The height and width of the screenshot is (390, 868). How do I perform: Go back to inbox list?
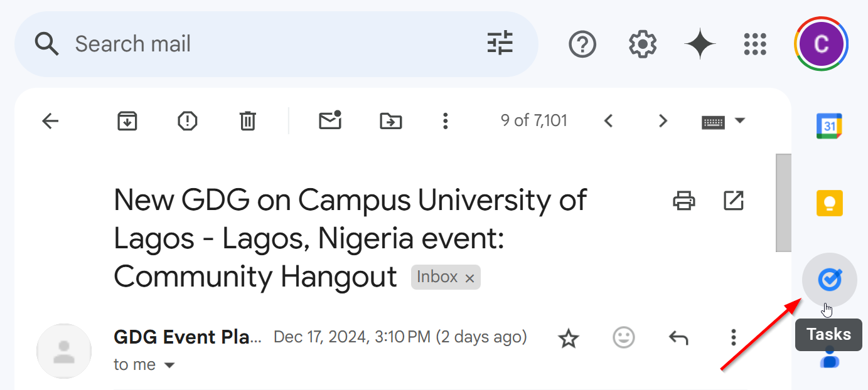pyautogui.click(x=50, y=120)
